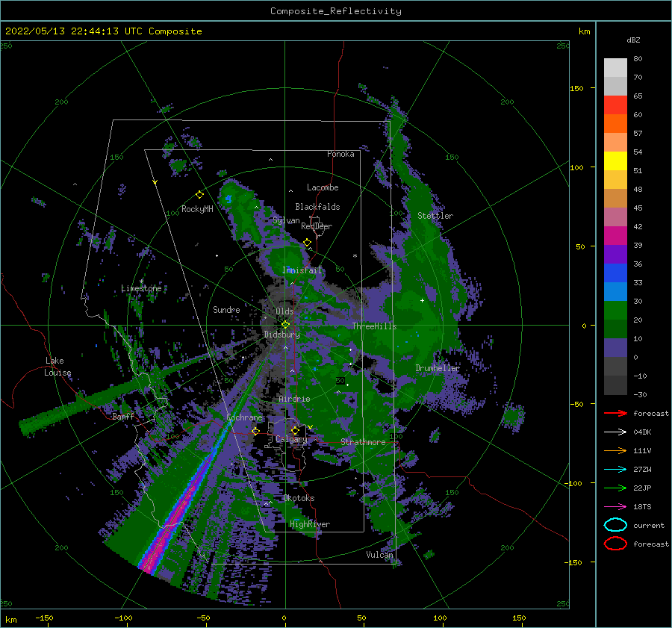Click the RockyMH label

[x=197, y=209]
